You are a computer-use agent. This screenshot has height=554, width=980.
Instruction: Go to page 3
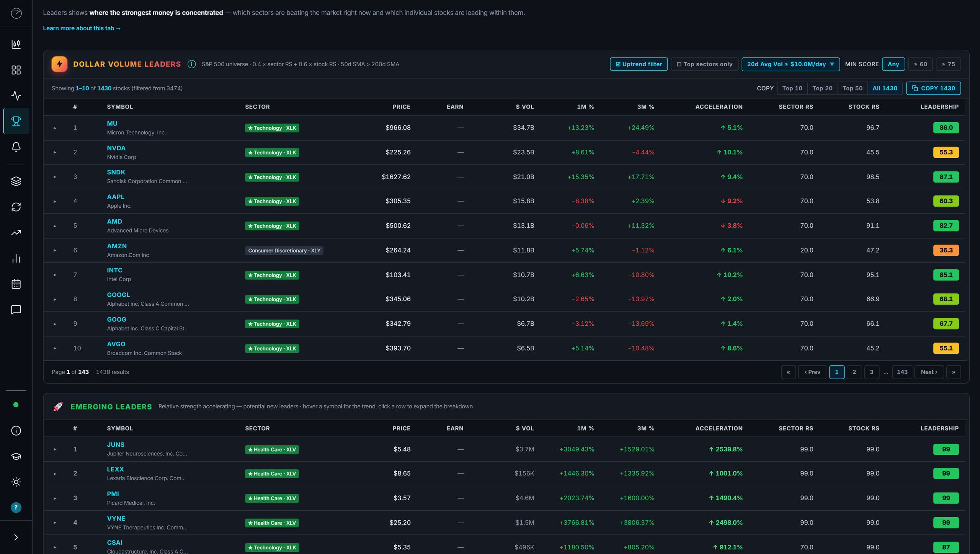(x=872, y=372)
